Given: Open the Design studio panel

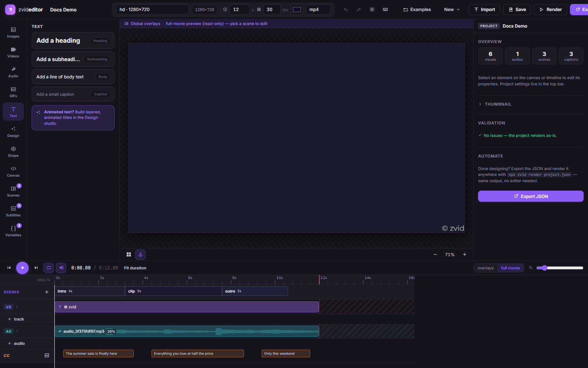Looking at the screenshot, I should click(x=13, y=132).
